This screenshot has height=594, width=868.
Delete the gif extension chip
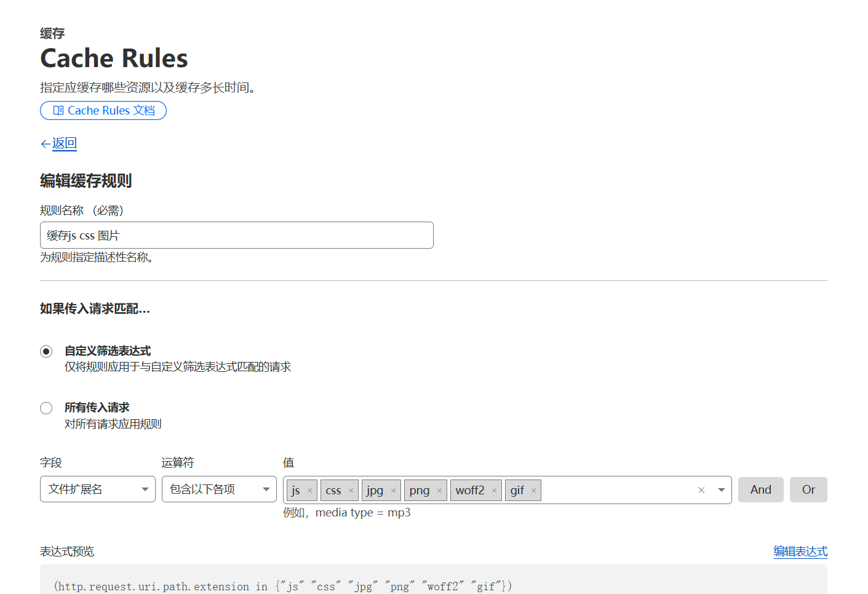(533, 491)
